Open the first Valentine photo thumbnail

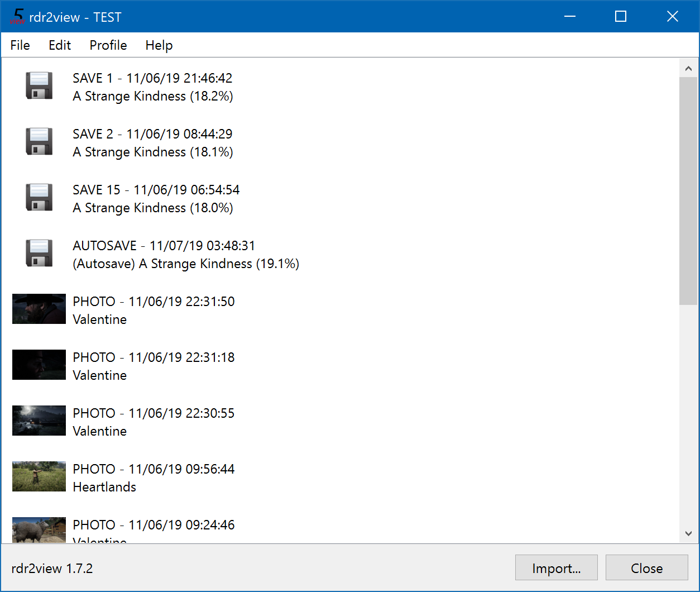[x=39, y=309]
